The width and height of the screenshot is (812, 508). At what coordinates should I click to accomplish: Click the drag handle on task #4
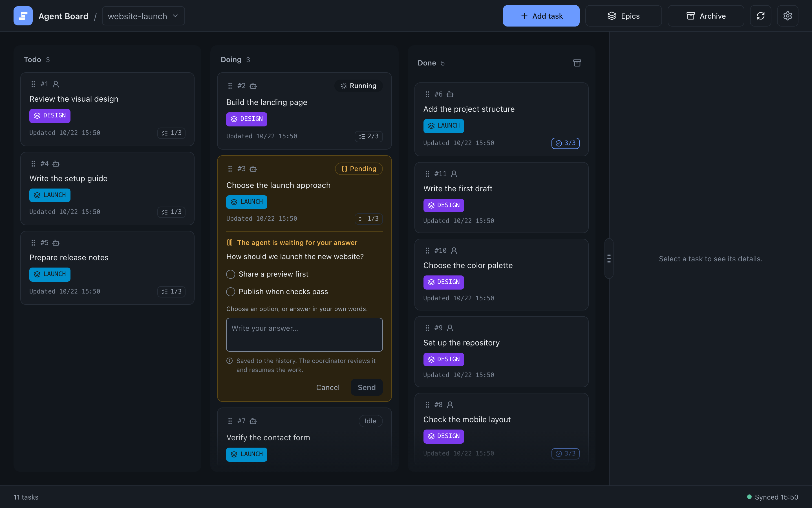pos(33,164)
